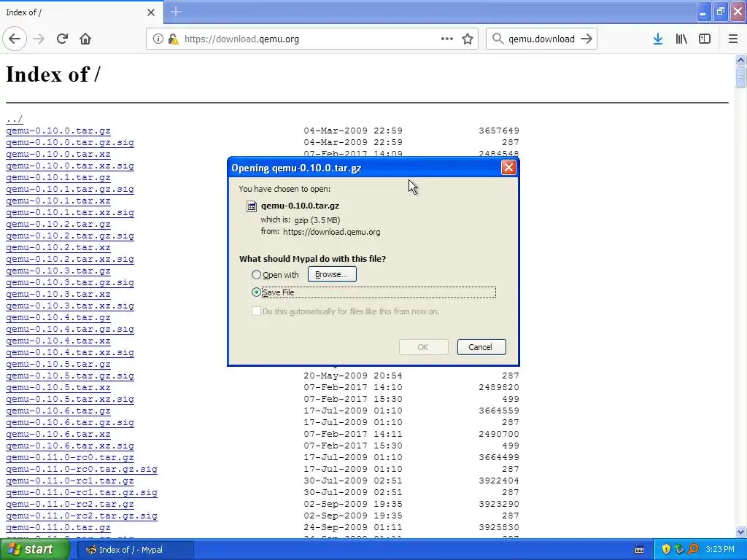Click the qemu.download search box
The image size is (747, 560).
tap(541, 39)
